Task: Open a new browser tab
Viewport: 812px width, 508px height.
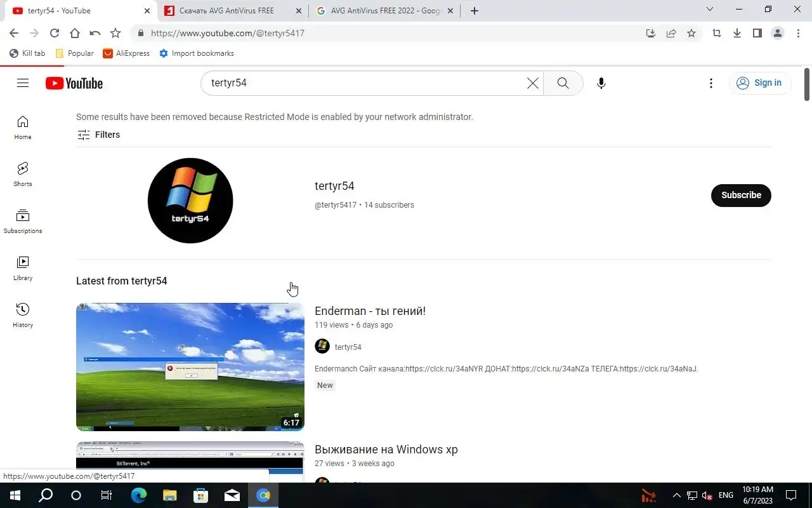Action: pyautogui.click(x=474, y=11)
